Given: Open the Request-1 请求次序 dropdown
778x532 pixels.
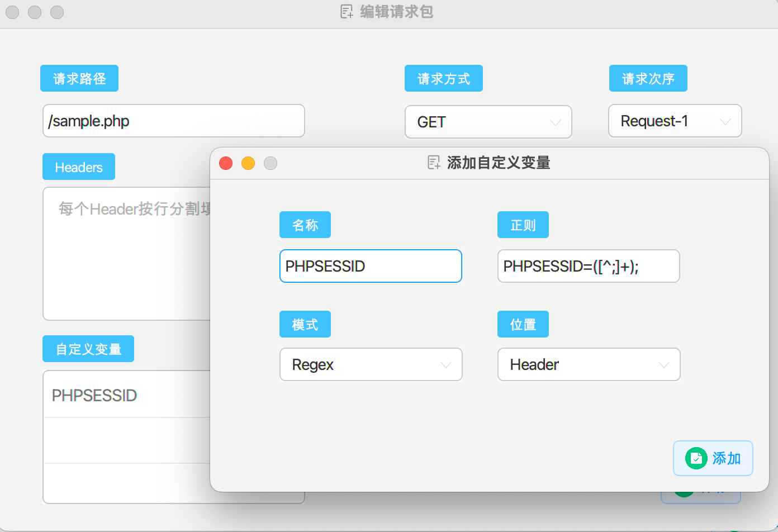Looking at the screenshot, I should (675, 121).
